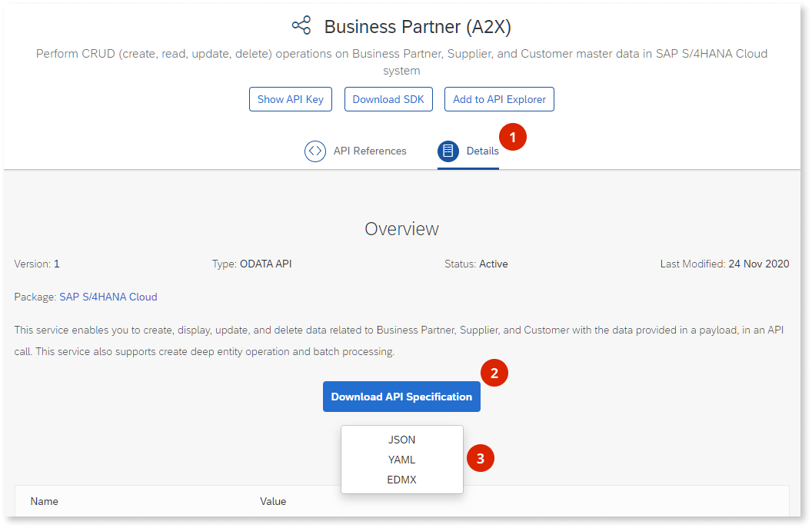The width and height of the screenshot is (812, 528).
Task: Choose JSON specification format
Action: coord(402,440)
